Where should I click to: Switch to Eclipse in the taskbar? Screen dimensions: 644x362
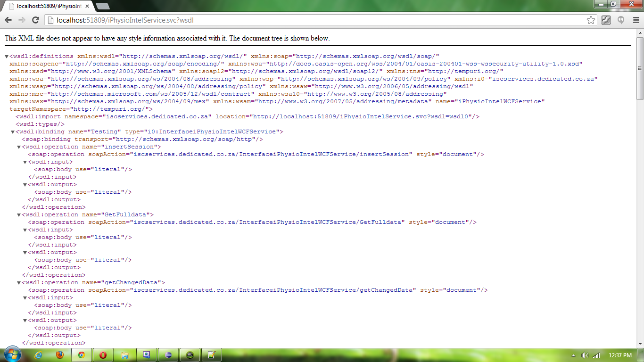pyautogui.click(x=168, y=355)
